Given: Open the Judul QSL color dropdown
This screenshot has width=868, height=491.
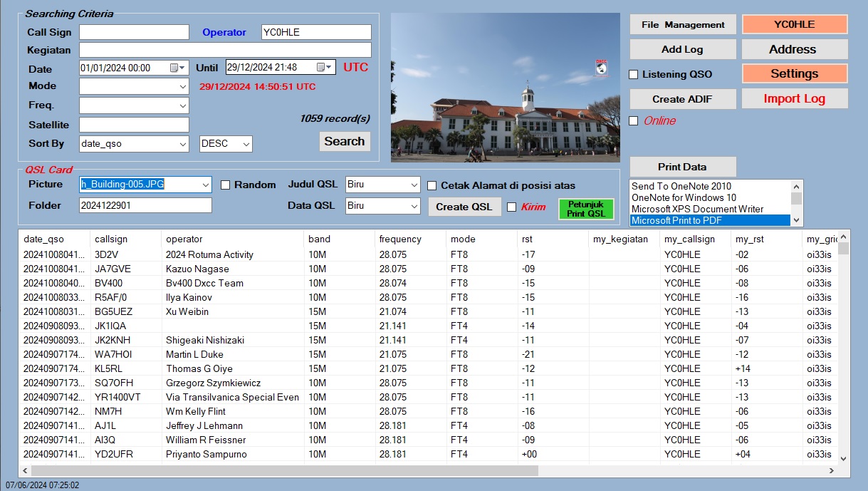Looking at the screenshot, I should (x=414, y=185).
